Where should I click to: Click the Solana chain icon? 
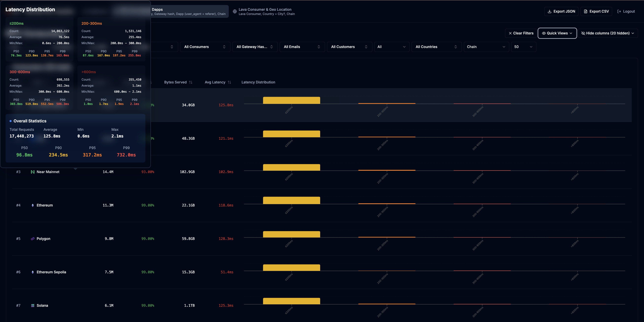coord(33,305)
